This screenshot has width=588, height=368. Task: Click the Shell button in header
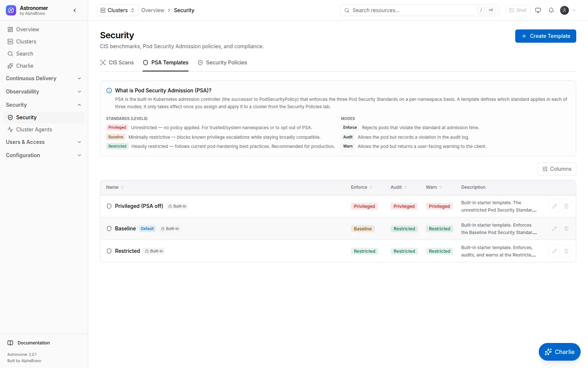[518, 10]
